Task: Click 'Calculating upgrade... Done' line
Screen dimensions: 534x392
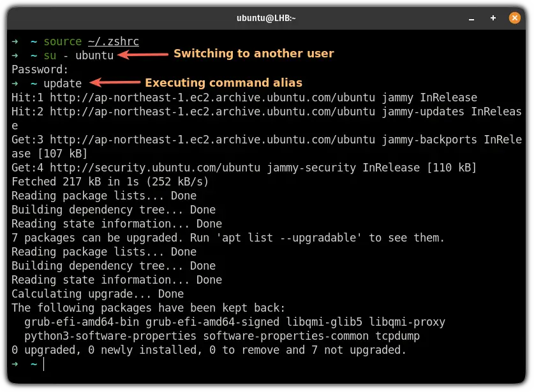Action: 98,294
